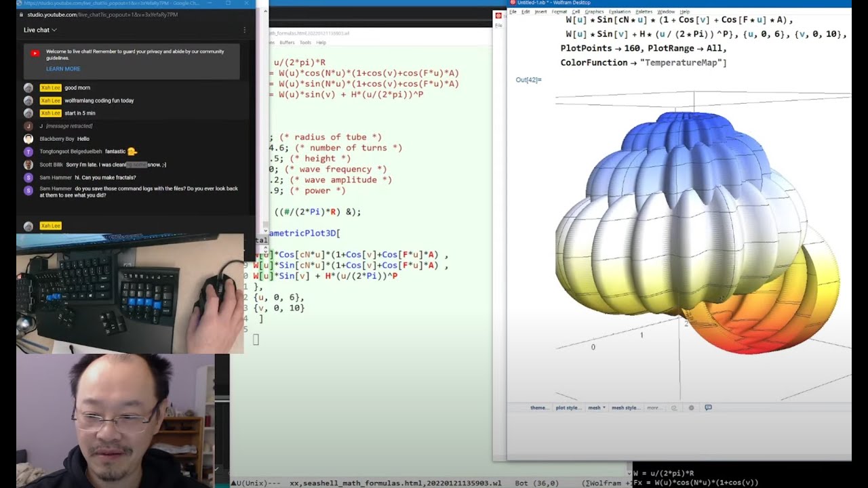Click the gear settings icon in suggestions bar
The width and height of the screenshot is (868, 488).
(x=691, y=408)
